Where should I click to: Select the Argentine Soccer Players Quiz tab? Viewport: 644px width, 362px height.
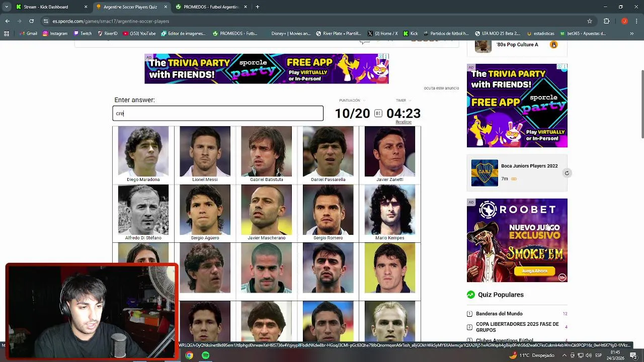[x=130, y=7]
